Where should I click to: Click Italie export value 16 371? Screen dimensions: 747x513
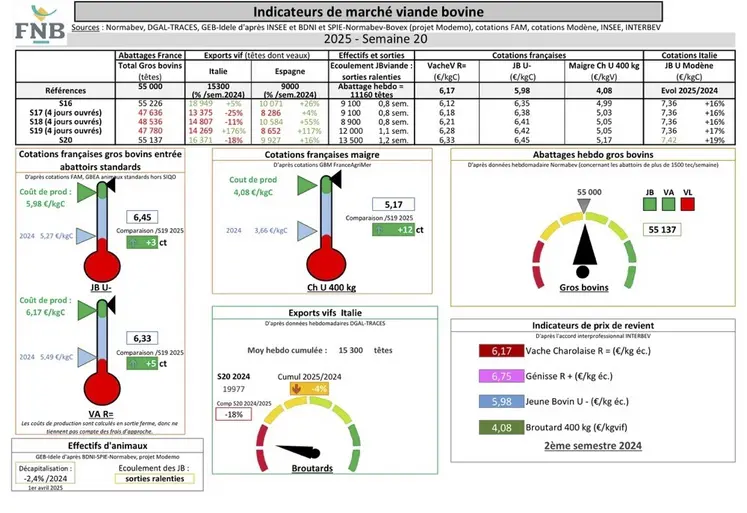click(200, 140)
